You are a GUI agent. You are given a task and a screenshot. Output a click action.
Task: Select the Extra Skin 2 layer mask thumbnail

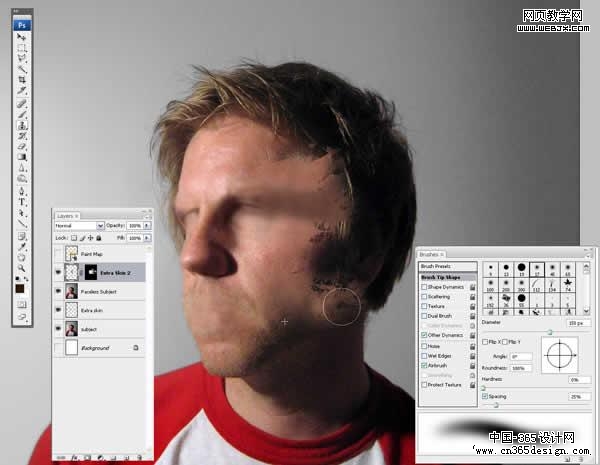91,272
